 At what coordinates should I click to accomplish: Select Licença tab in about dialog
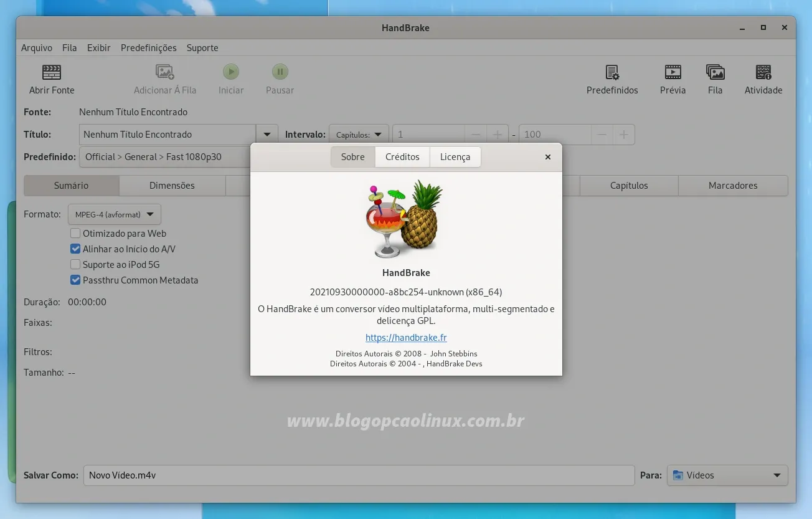tap(455, 157)
